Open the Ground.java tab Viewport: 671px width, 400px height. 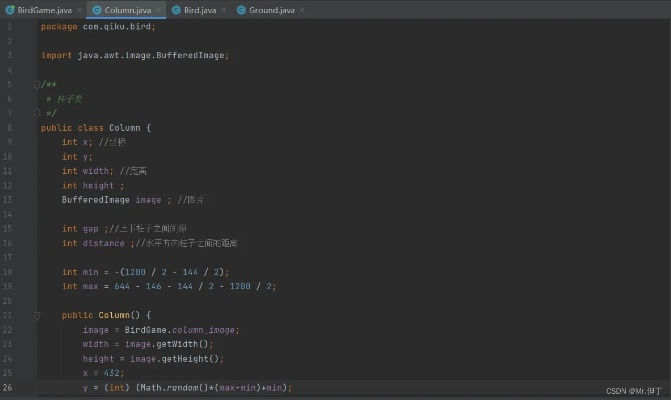271,9
